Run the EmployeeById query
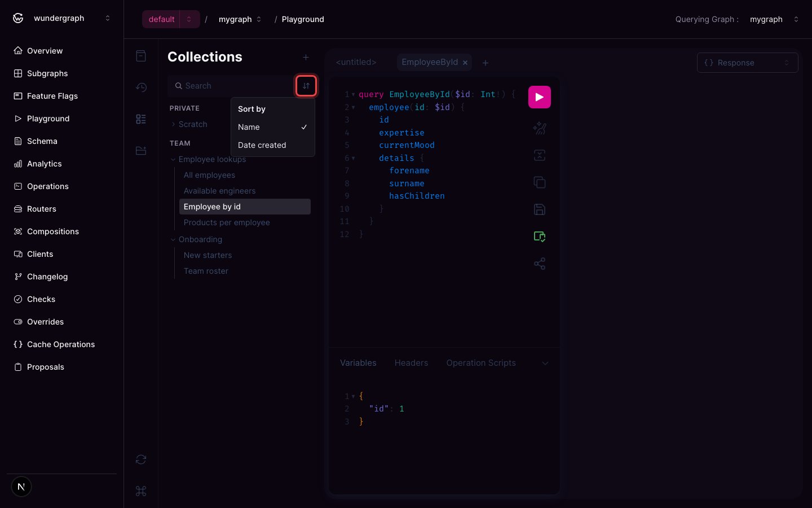The width and height of the screenshot is (812, 508). [x=539, y=97]
